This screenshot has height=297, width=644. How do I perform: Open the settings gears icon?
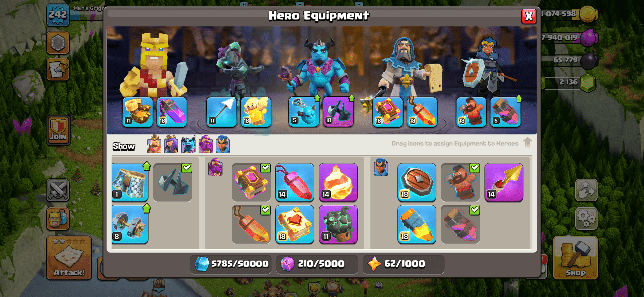click(x=586, y=219)
